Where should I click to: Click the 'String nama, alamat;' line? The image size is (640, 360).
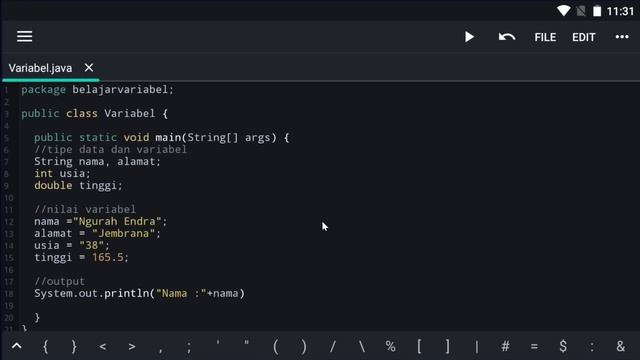tap(98, 162)
